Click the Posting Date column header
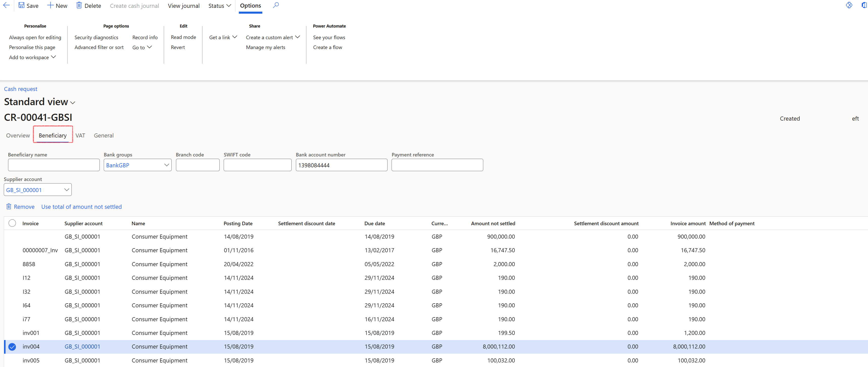Screen dimensions: 868x367 pyautogui.click(x=238, y=223)
